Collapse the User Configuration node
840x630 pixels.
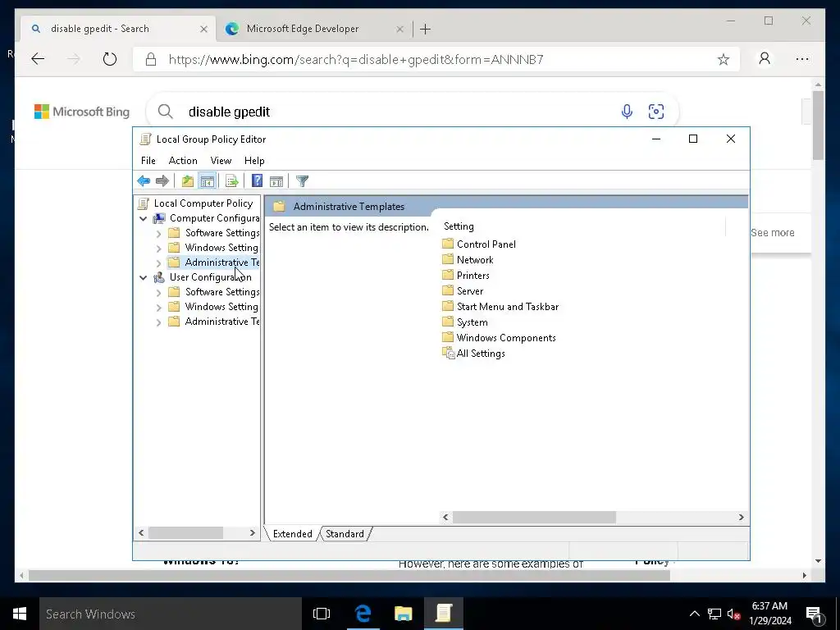tap(143, 277)
